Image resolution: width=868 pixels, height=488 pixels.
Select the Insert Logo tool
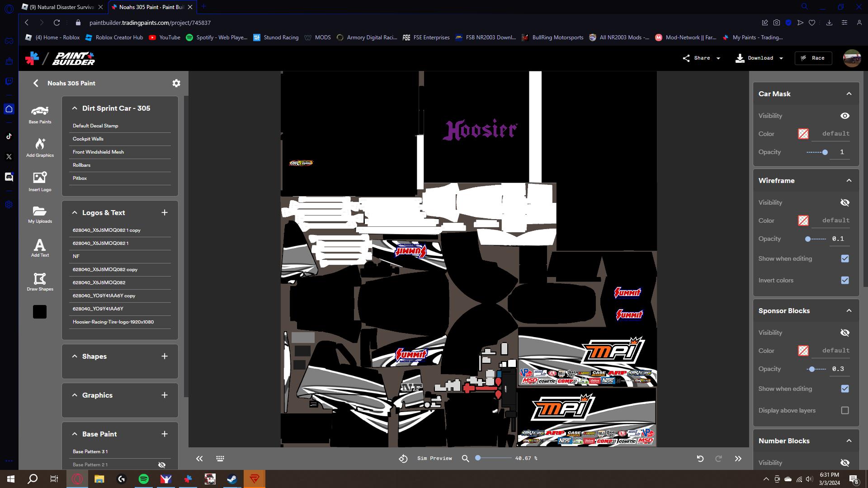pyautogui.click(x=40, y=181)
